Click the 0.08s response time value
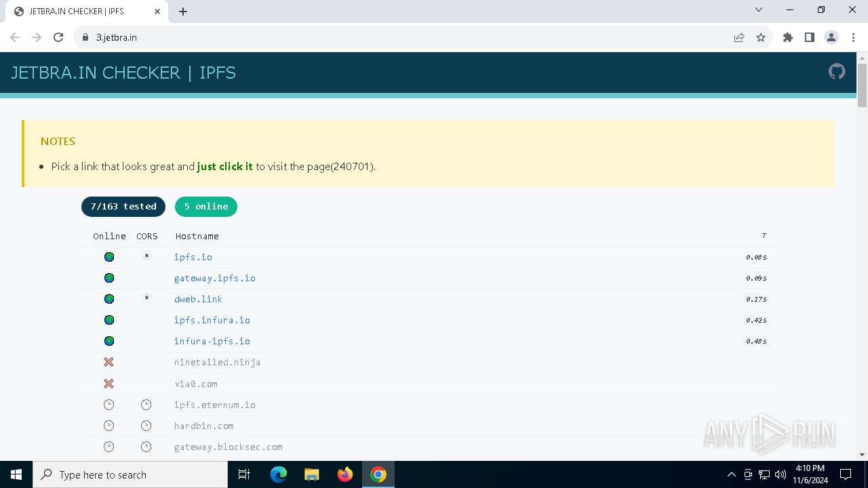The height and width of the screenshot is (488, 868). tap(756, 257)
